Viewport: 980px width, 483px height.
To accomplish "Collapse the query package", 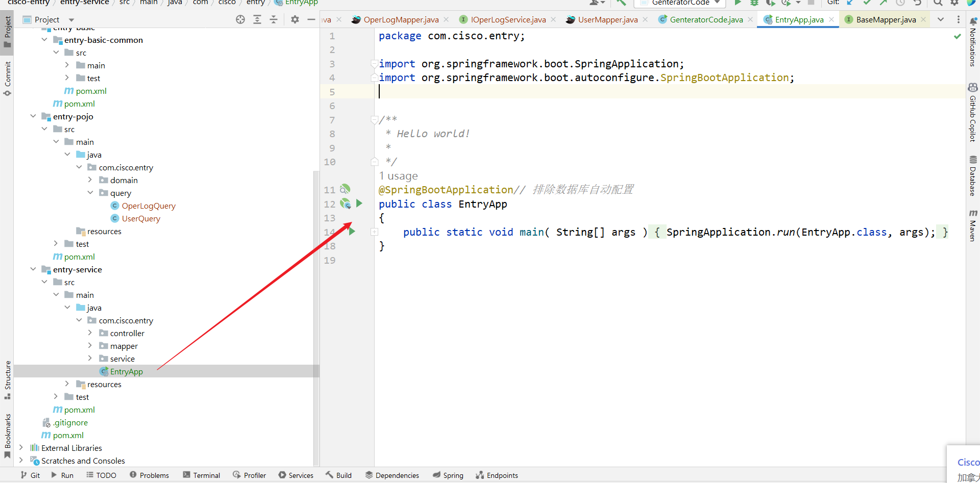I will [x=90, y=192].
